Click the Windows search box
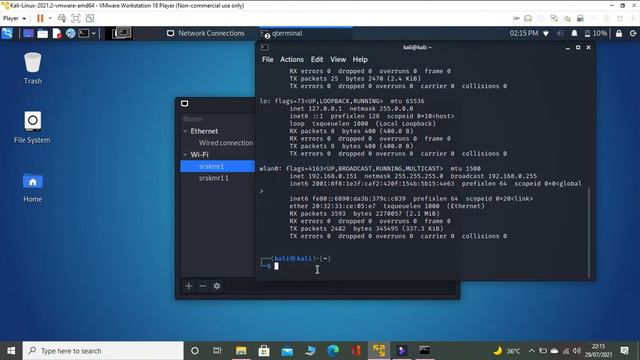Screen dimensions: 640x360 click(x=103, y=351)
